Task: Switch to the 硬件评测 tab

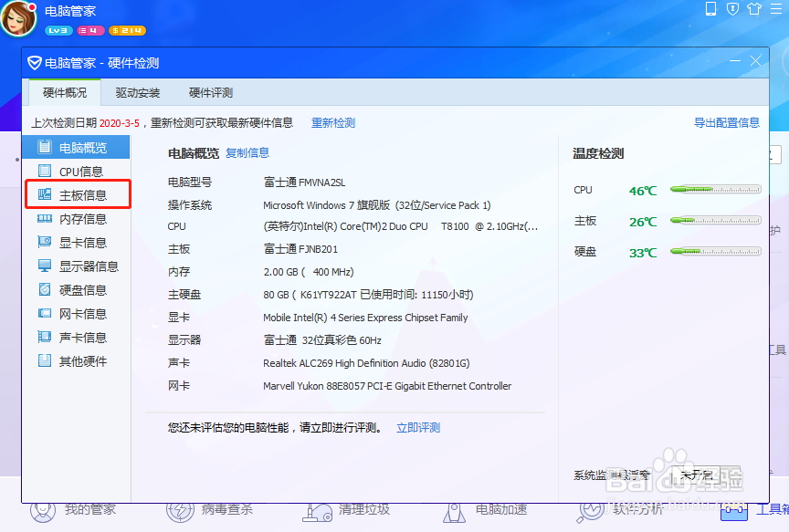Action: coord(210,92)
